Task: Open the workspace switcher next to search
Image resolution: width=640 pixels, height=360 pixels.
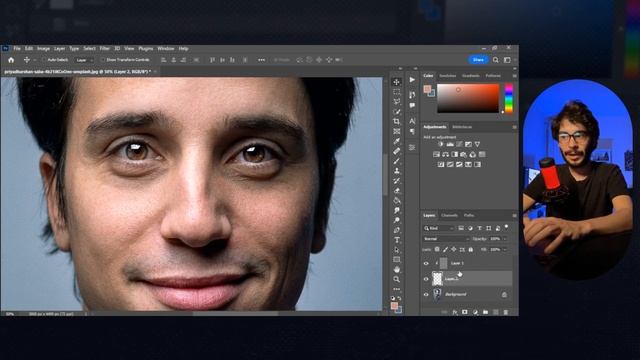Action: click(507, 60)
